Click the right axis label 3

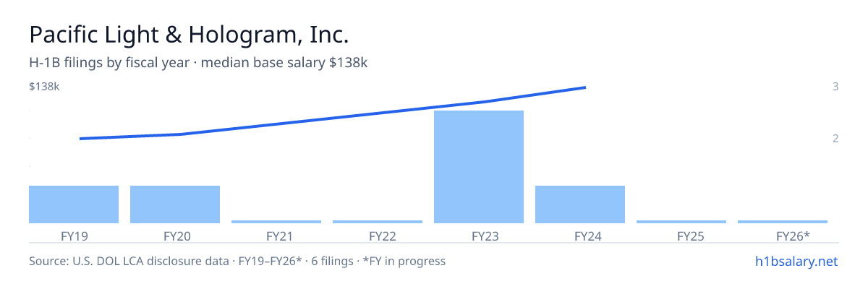click(835, 87)
